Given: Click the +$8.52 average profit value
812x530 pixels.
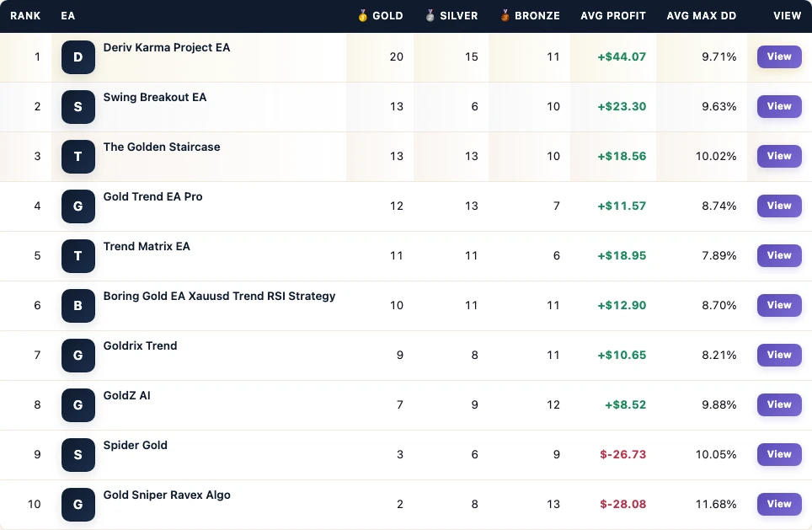Looking at the screenshot, I should click(625, 405).
